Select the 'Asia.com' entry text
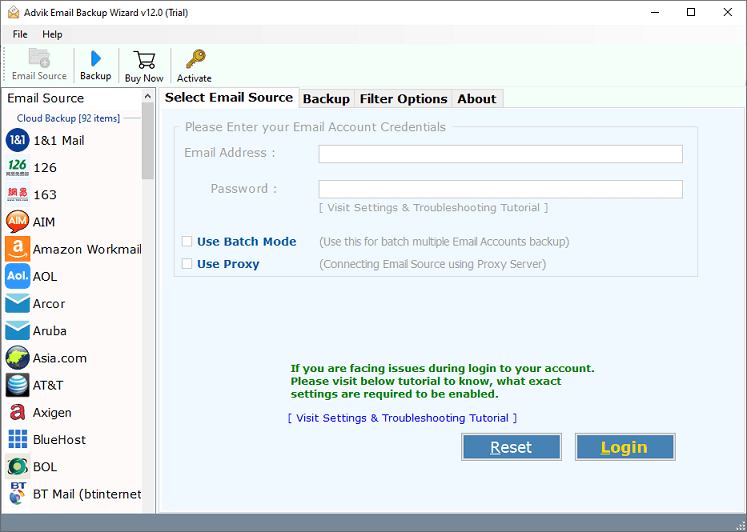This screenshot has width=747, height=532. pyautogui.click(x=60, y=358)
